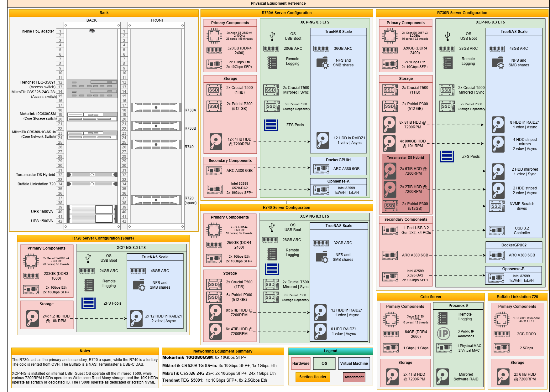
Task: Click the Networking Equipment Summary header
Action: click(x=223, y=351)
